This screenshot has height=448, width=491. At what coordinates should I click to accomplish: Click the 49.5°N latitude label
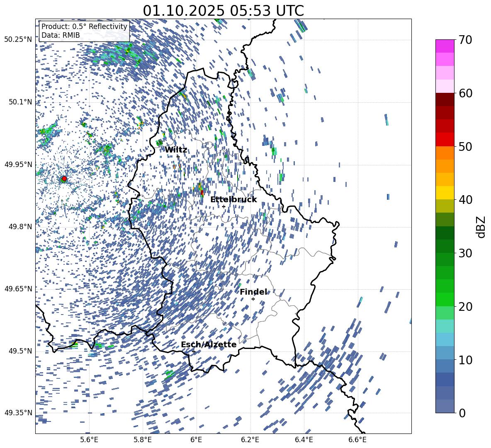pos(20,351)
